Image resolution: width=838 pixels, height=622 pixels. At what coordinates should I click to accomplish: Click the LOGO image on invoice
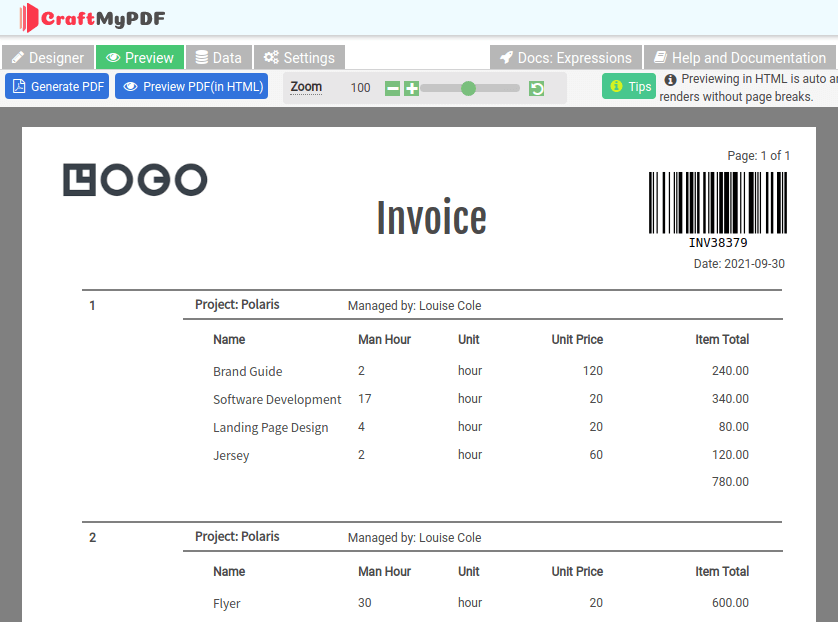click(x=135, y=180)
